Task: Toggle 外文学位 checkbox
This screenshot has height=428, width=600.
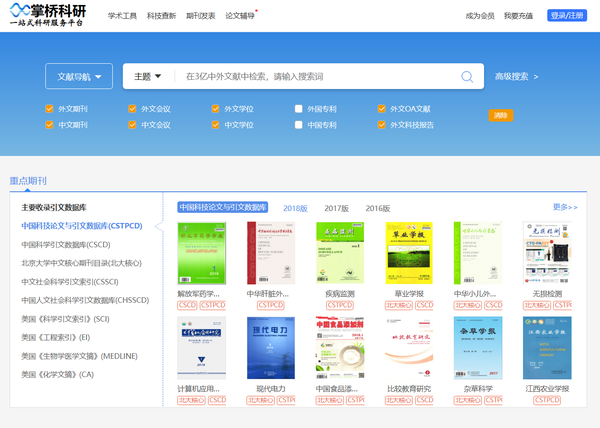Action: tap(215, 109)
